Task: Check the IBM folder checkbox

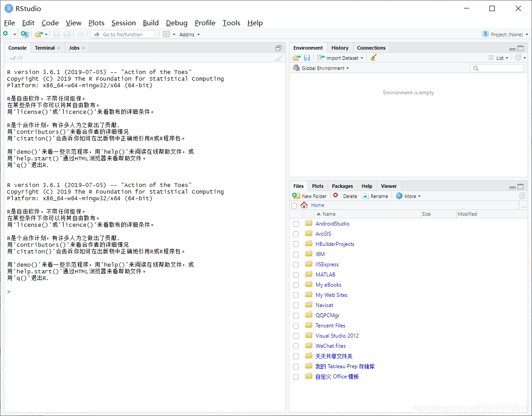Action: [296, 254]
